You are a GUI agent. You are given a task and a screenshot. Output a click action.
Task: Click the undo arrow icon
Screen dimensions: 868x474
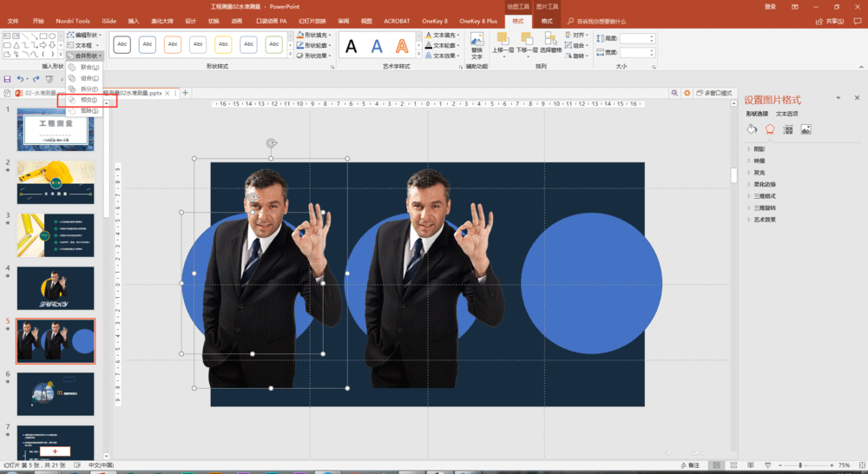pos(20,79)
